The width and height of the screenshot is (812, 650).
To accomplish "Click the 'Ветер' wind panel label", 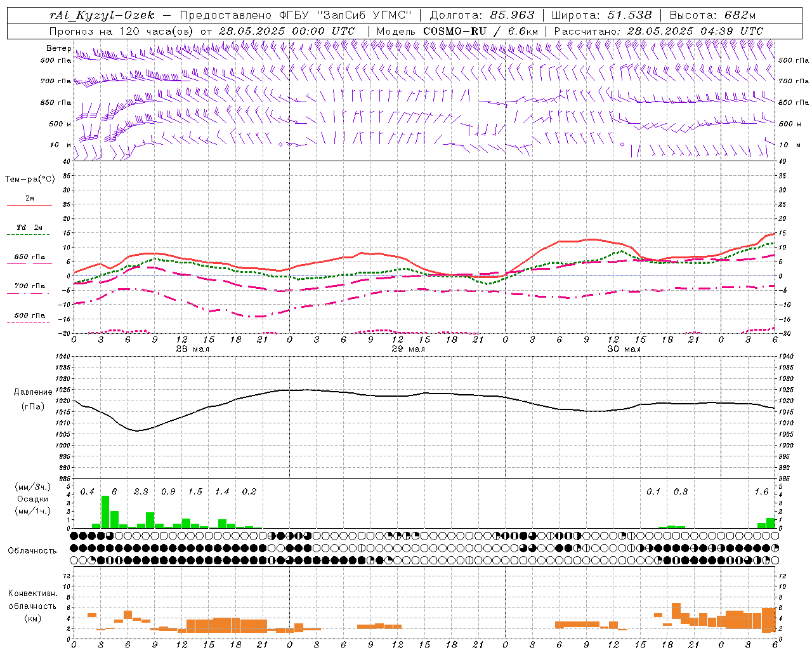I will click(x=58, y=48).
